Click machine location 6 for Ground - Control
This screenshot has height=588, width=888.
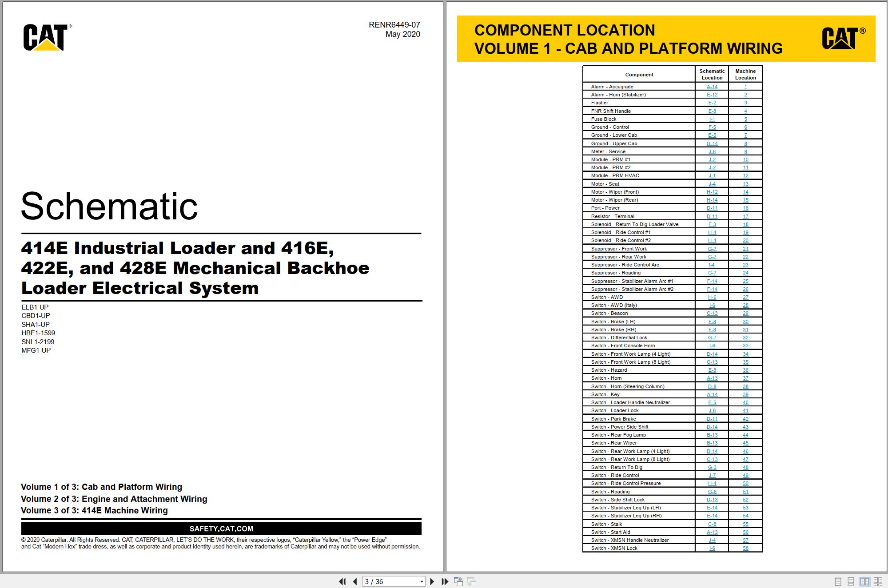click(745, 127)
